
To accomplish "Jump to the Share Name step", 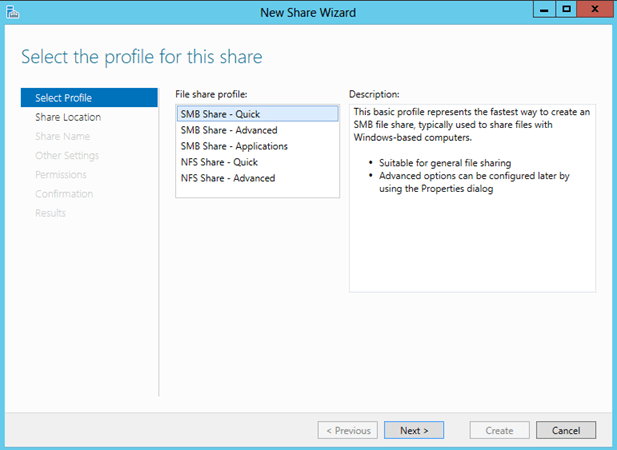I will point(61,136).
